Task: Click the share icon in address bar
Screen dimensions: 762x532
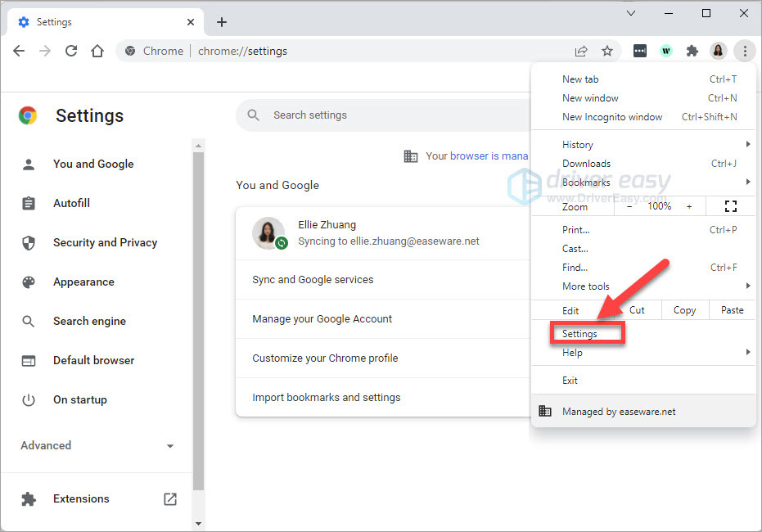Action: [581, 51]
